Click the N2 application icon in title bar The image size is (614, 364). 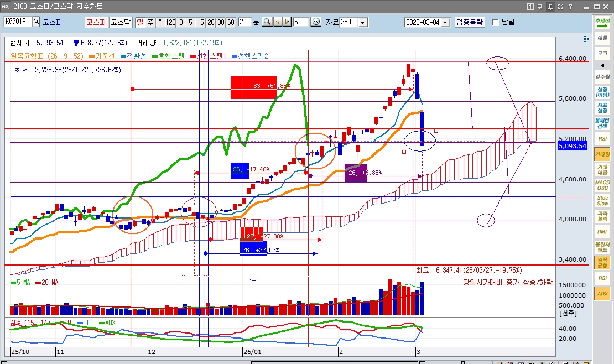click(6, 7)
